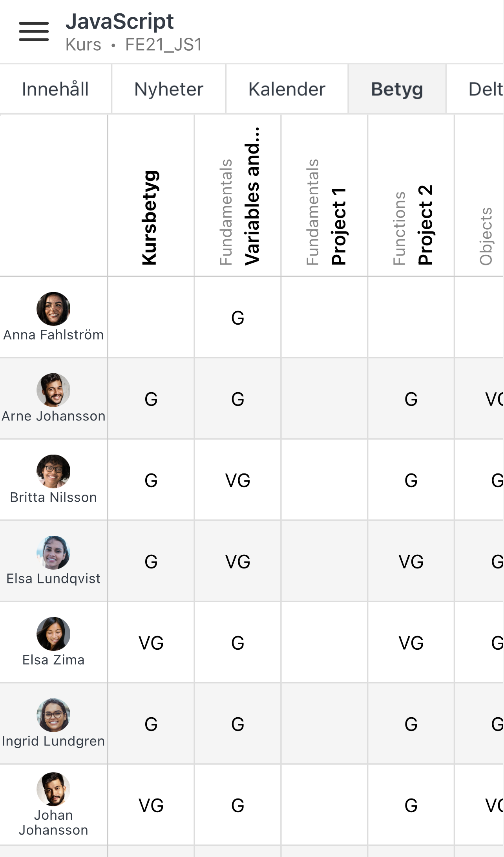Click Britta Nilsson's profile avatar

coord(53,471)
